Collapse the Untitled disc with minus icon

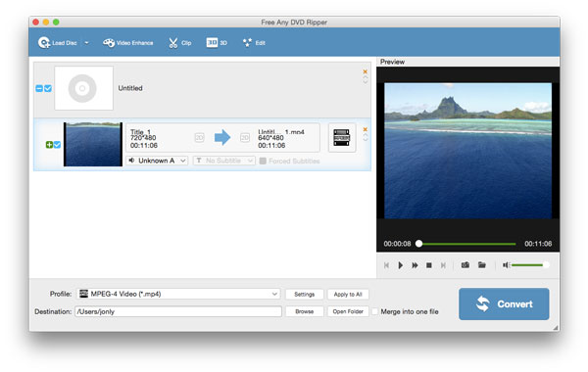tap(39, 88)
